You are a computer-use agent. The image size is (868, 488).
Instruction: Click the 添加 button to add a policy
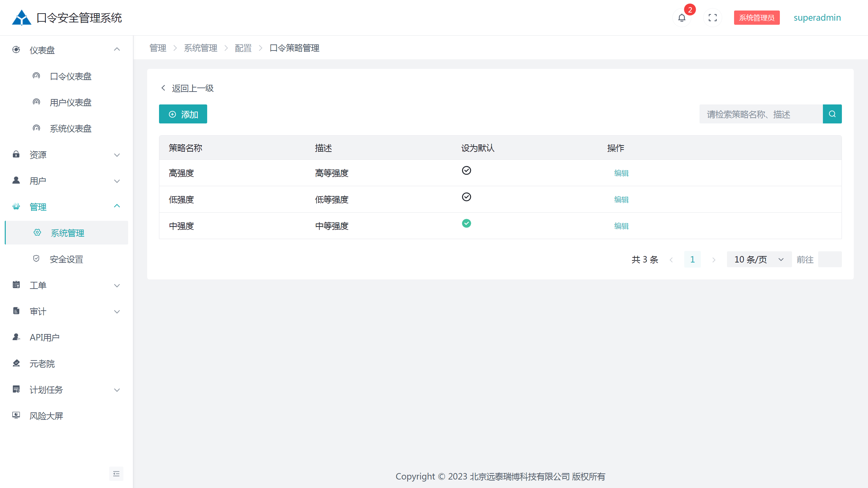pyautogui.click(x=183, y=114)
